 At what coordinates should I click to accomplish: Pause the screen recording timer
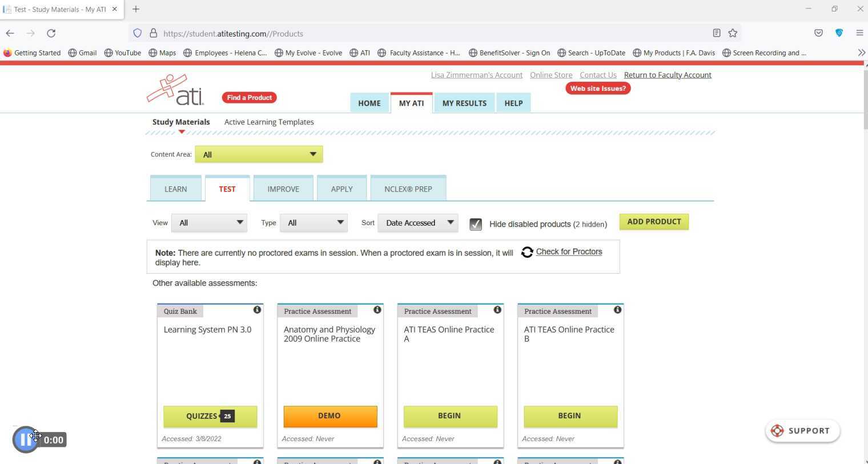(26, 439)
